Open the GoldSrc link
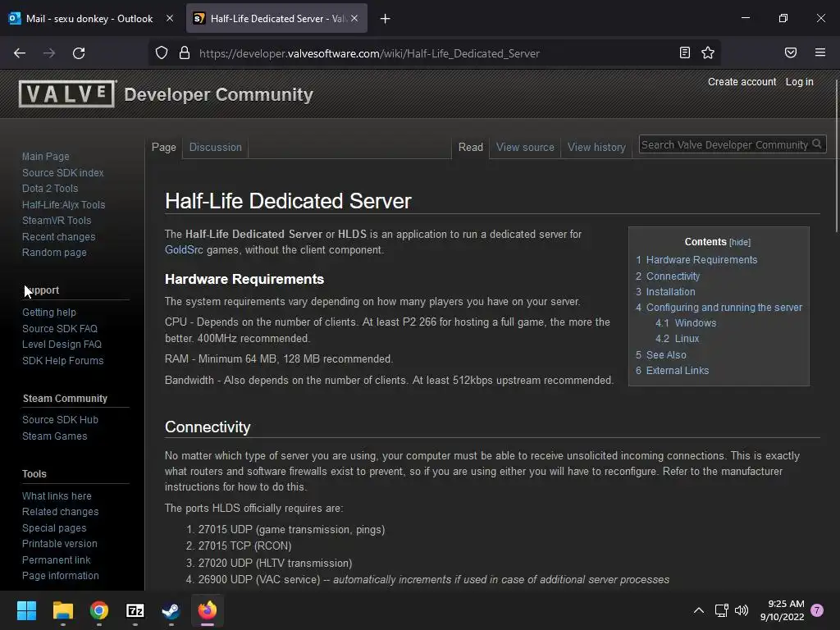 click(184, 249)
